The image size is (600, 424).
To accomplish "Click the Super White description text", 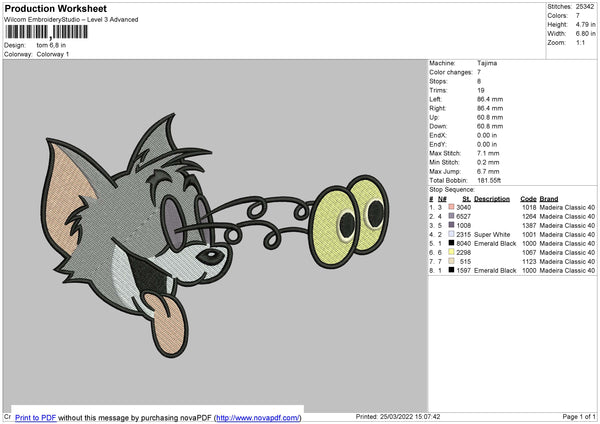I will pyautogui.click(x=492, y=234).
